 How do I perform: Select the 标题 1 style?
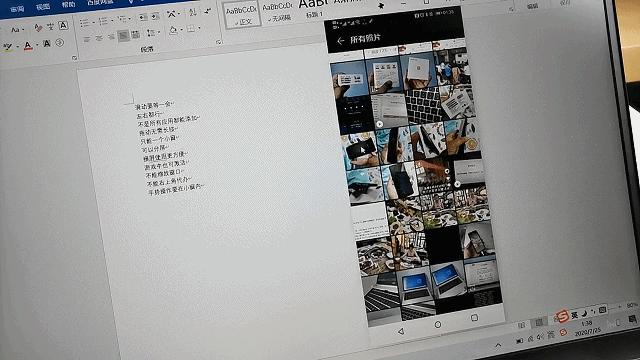314,9
